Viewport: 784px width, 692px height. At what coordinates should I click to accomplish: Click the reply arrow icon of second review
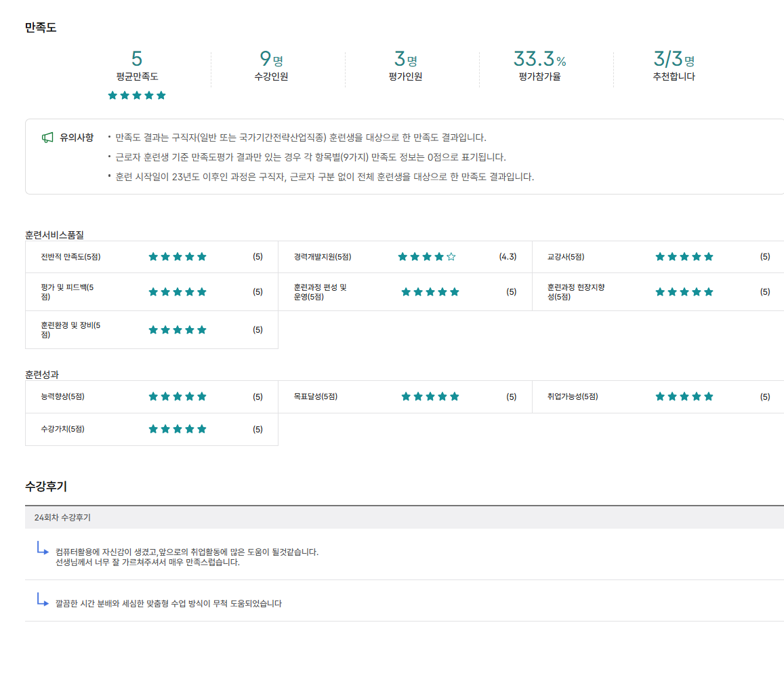(x=43, y=599)
